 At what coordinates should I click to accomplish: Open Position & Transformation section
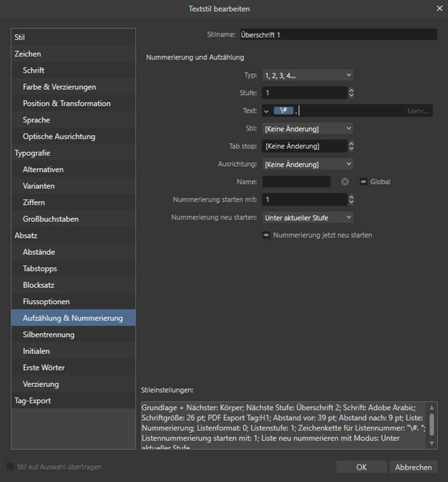coord(74,103)
